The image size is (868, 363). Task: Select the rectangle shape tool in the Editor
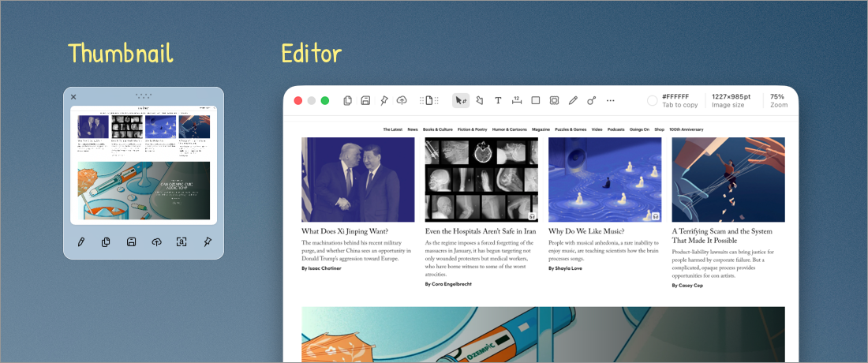click(x=535, y=100)
